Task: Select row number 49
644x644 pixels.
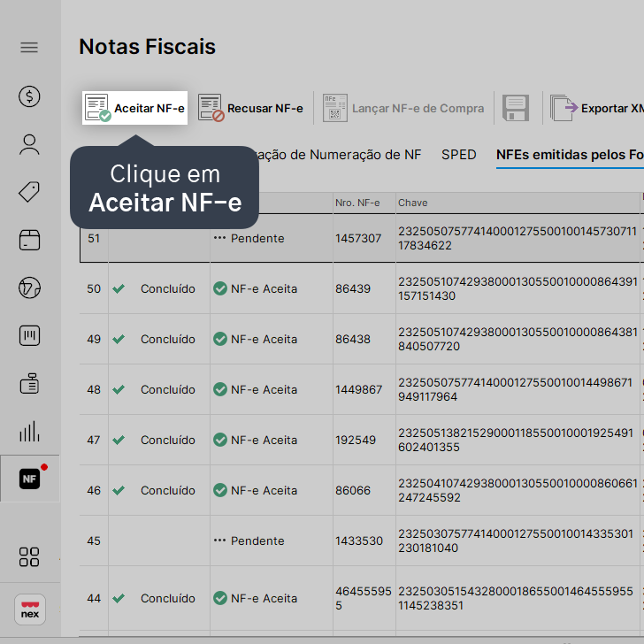Action: tap(94, 340)
